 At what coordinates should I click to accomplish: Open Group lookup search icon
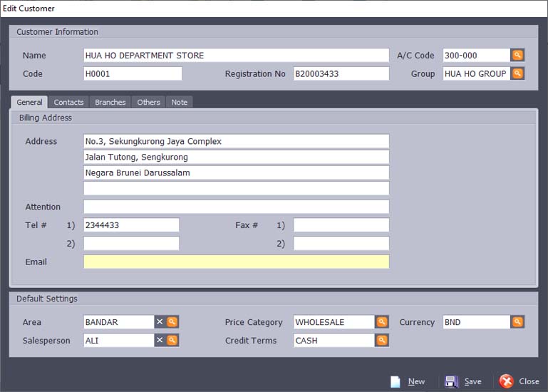(517, 74)
